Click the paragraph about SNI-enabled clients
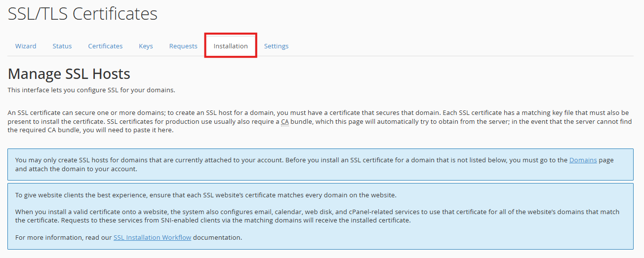This screenshot has width=644, height=258. coord(316,216)
